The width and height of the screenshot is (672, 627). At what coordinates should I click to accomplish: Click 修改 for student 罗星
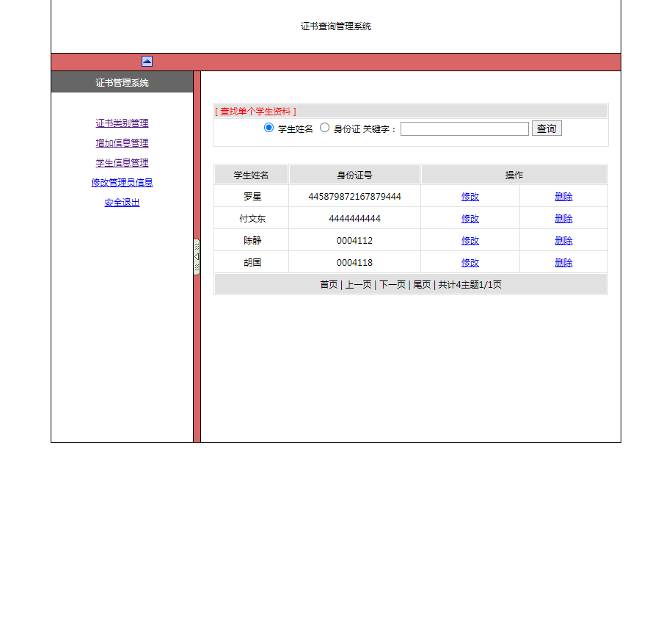(470, 196)
